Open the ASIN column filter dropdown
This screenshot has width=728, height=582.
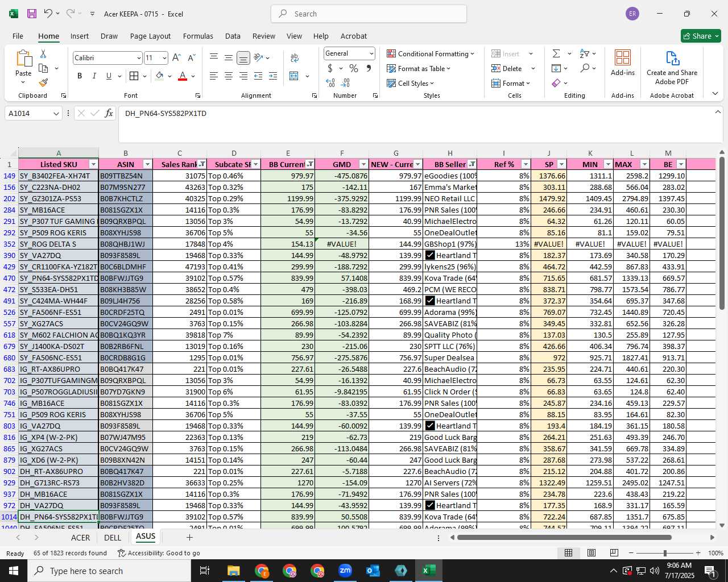(x=147, y=164)
